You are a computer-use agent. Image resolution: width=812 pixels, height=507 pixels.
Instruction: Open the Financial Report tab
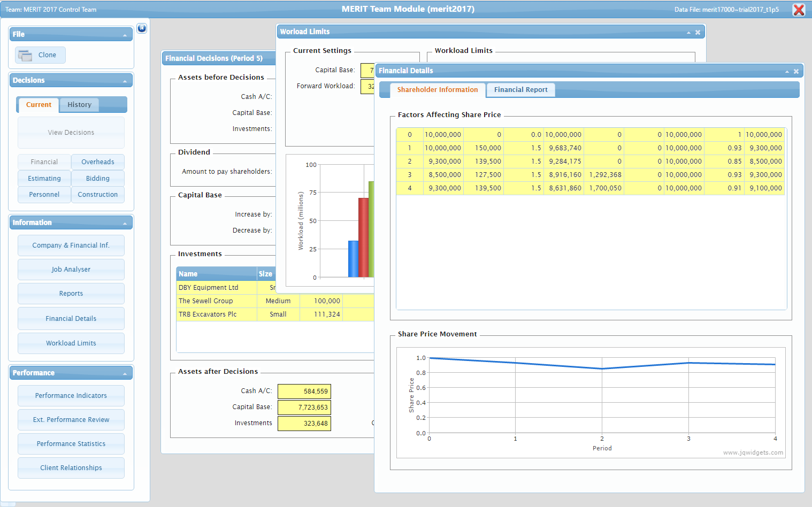coord(520,90)
